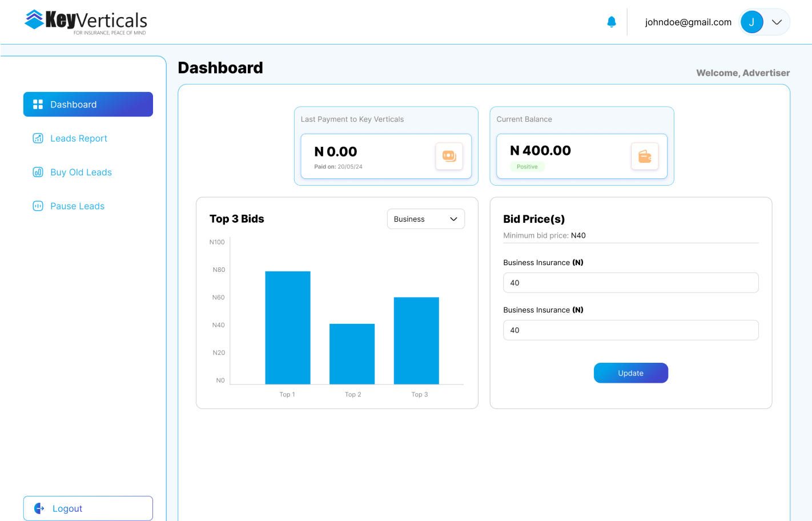This screenshot has height=521, width=812.
Task: Click the green Positive balance badge
Action: pyautogui.click(x=527, y=167)
